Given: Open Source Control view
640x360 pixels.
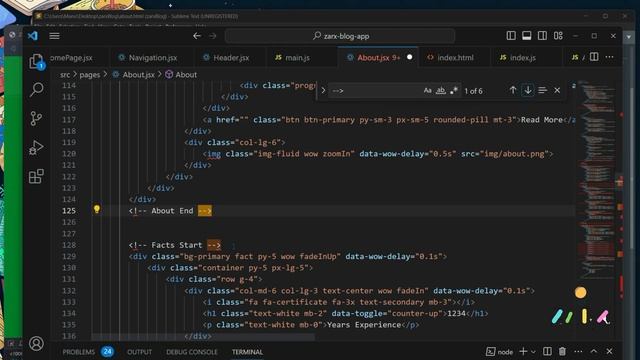Looking at the screenshot, I should [36, 118].
